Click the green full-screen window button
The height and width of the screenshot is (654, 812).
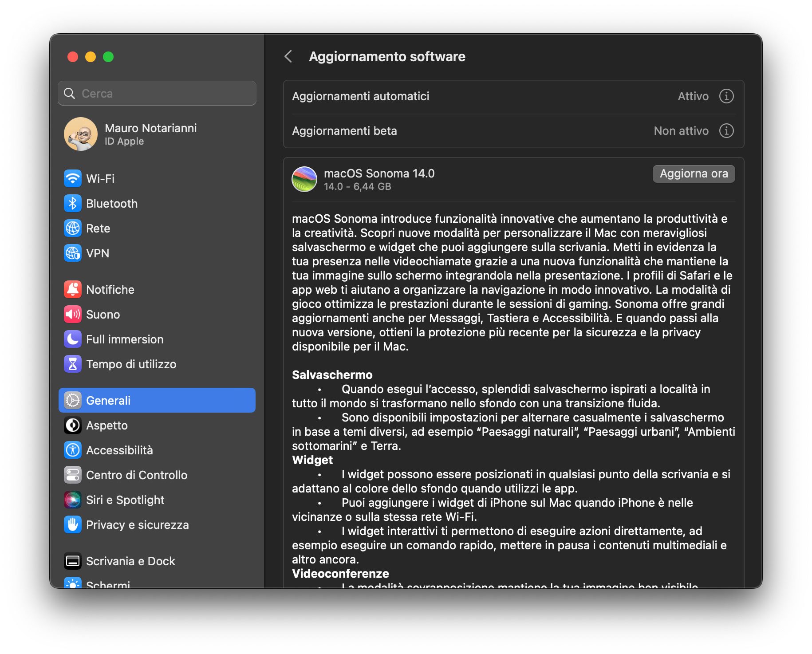108,57
